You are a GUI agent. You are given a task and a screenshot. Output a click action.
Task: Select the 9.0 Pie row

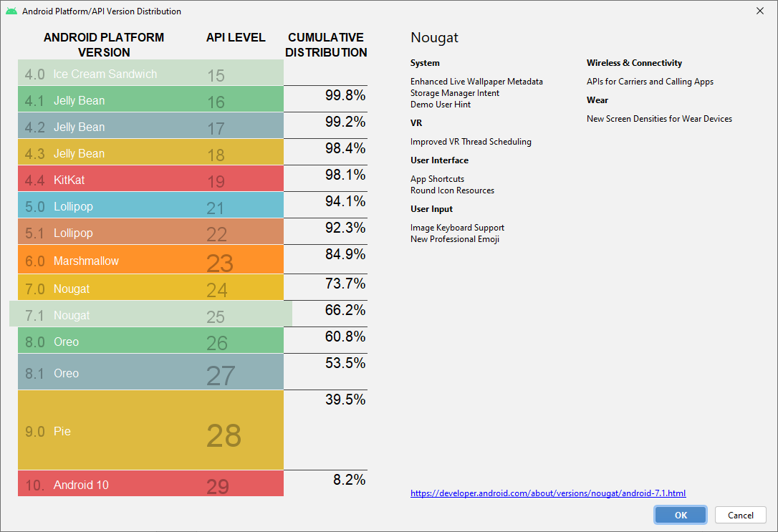pyautogui.click(x=150, y=430)
